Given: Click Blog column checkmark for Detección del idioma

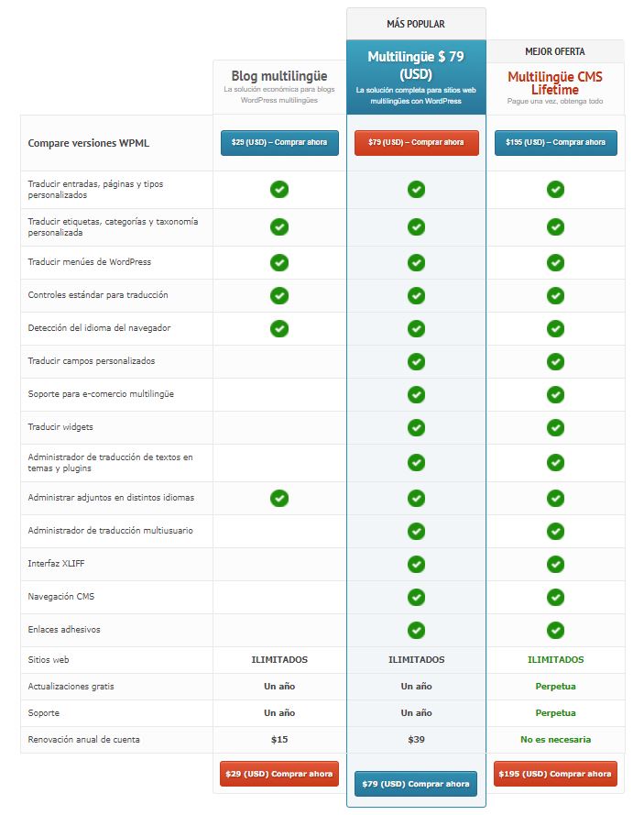Looking at the screenshot, I should (279, 328).
